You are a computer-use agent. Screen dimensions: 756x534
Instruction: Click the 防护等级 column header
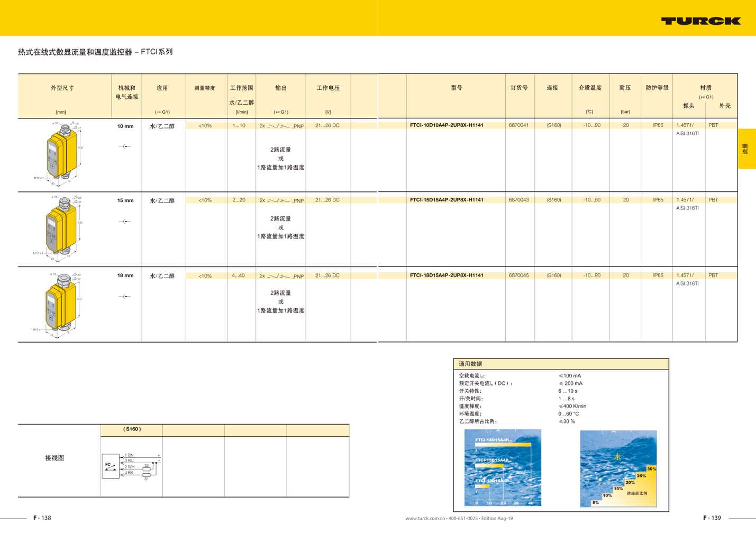point(657,88)
